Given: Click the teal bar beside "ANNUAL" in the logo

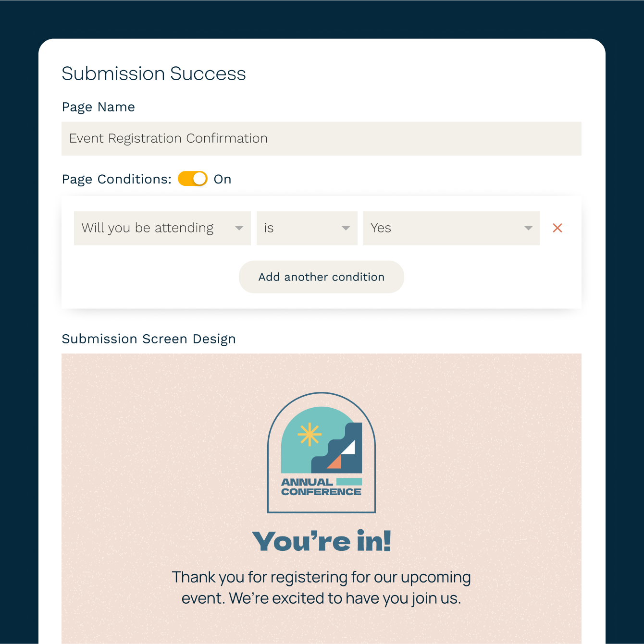Looking at the screenshot, I should tap(349, 482).
